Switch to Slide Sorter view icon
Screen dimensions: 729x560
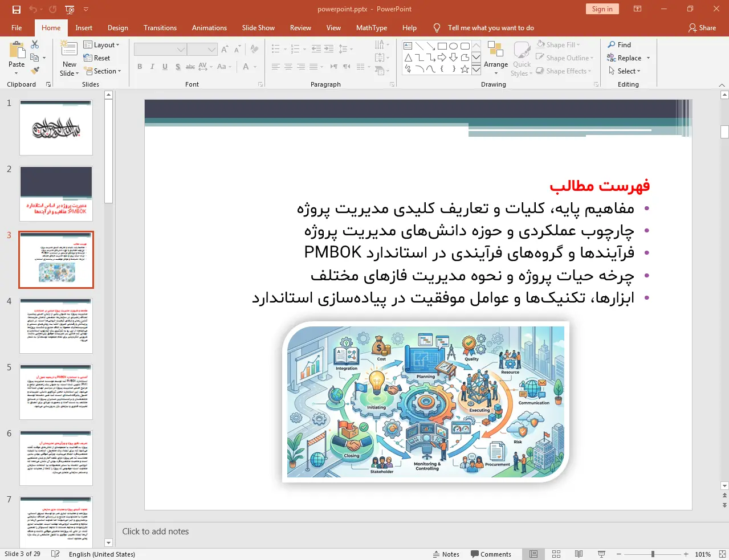[x=556, y=554]
